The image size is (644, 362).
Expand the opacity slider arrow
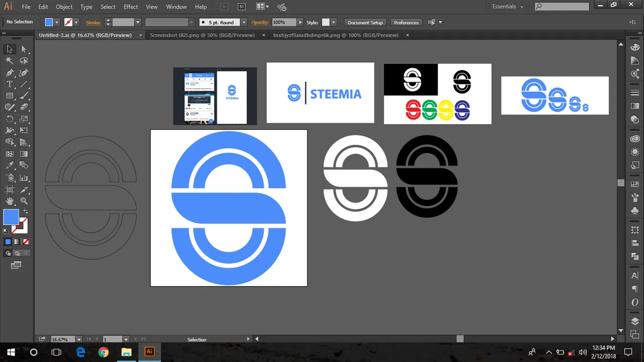tap(300, 22)
